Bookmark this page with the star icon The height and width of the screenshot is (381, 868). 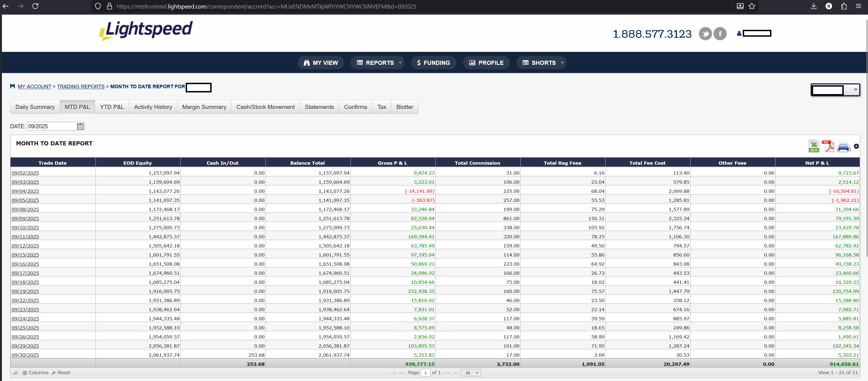tap(752, 6)
